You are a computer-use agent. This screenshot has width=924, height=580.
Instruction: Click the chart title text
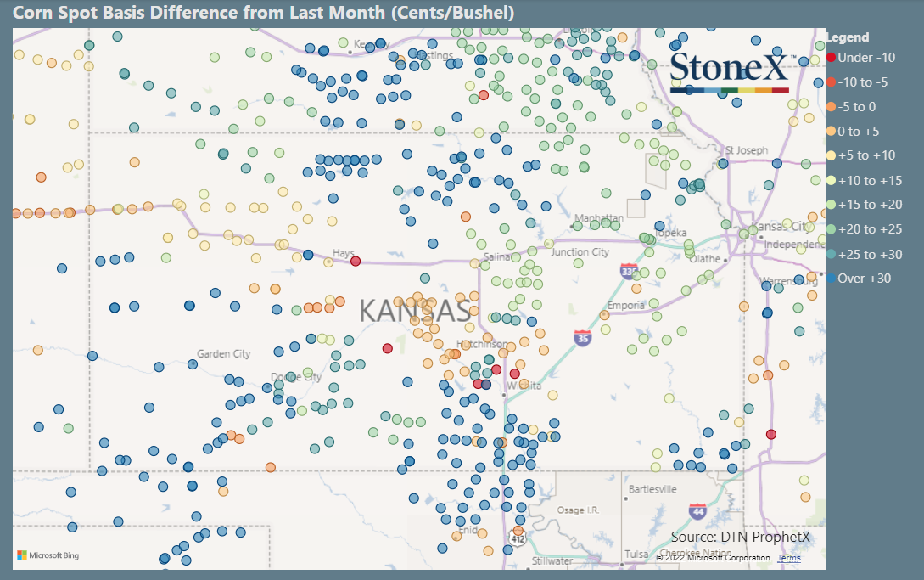click(x=263, y=13)
